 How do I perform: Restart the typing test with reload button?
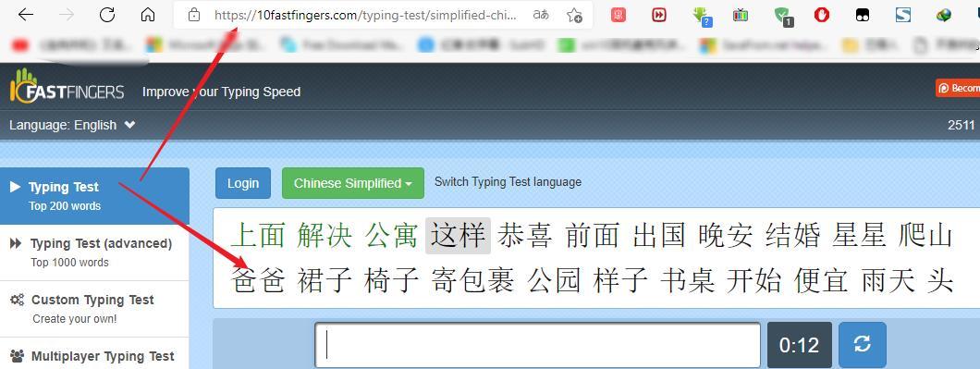click(863, 344)
